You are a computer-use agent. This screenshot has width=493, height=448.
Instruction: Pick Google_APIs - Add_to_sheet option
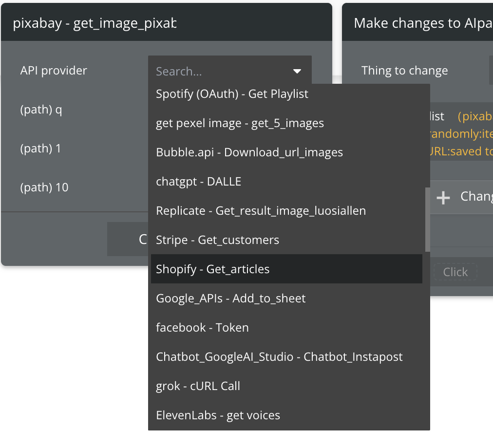point(230,299)
